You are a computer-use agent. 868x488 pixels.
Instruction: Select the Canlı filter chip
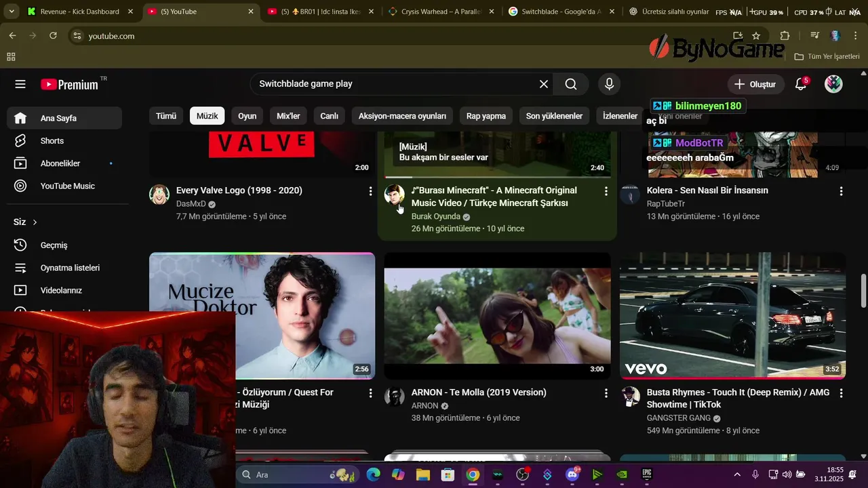tap(330, 116)
